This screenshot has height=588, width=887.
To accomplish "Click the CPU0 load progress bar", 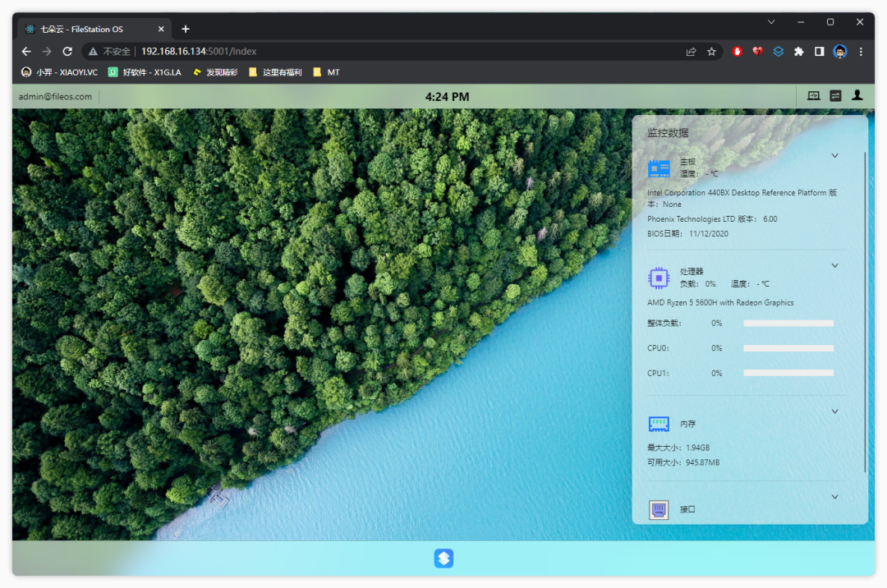I will click(788, 348).
